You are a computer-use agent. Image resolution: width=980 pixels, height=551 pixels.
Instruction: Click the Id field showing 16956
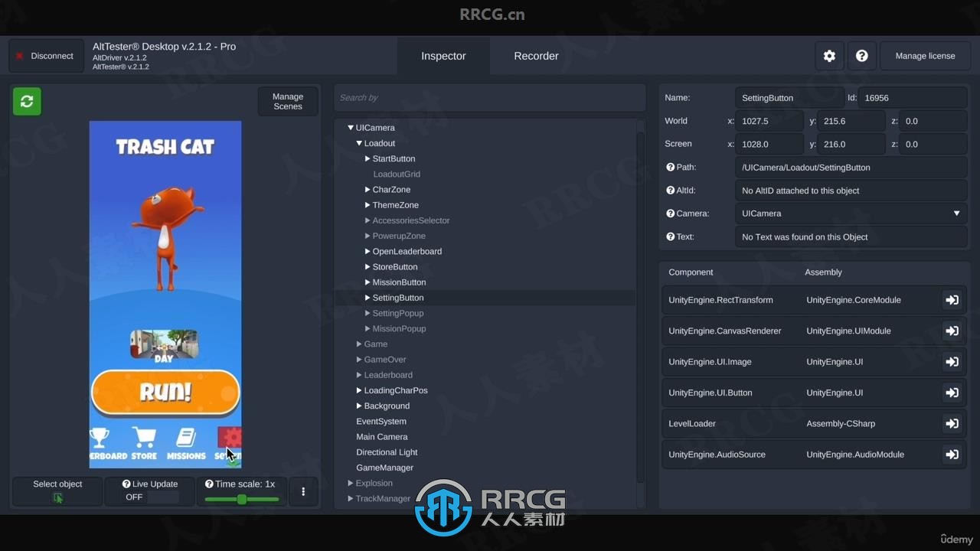[913, 98]
